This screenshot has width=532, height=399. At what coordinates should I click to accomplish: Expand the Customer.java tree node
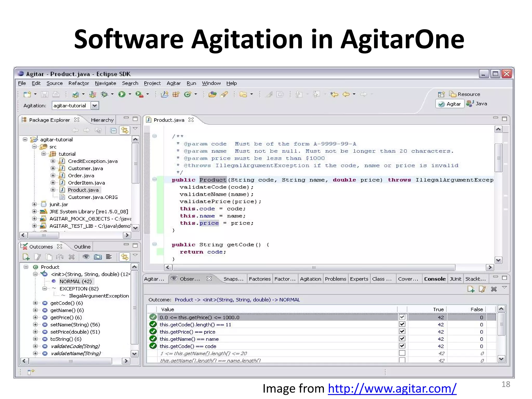[x=53, y=168]
